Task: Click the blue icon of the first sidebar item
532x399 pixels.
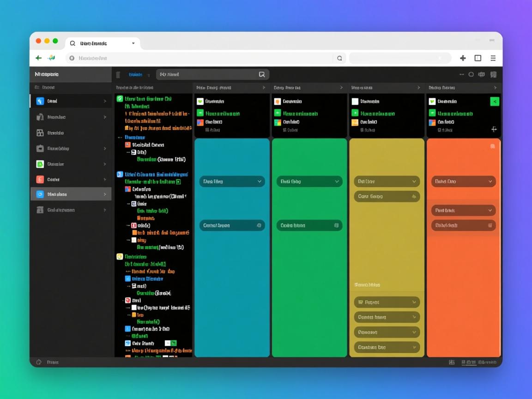Action: [x=40, y=101]
